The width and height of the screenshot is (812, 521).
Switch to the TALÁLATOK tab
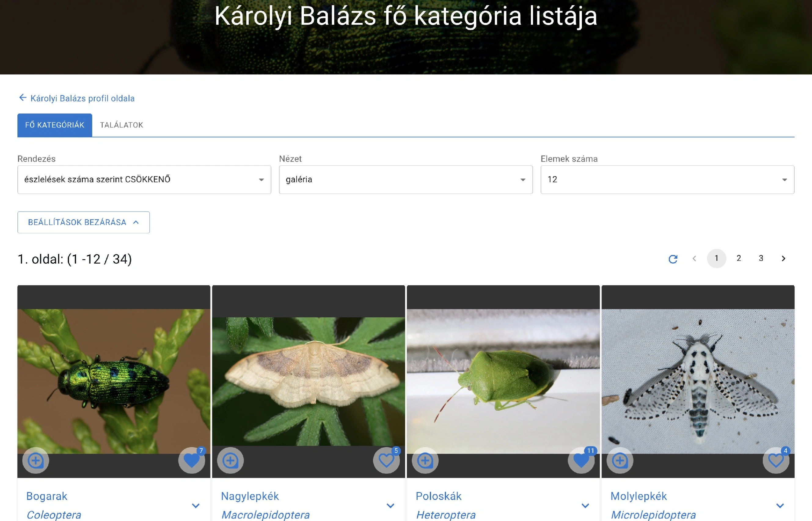coord(121,125)
